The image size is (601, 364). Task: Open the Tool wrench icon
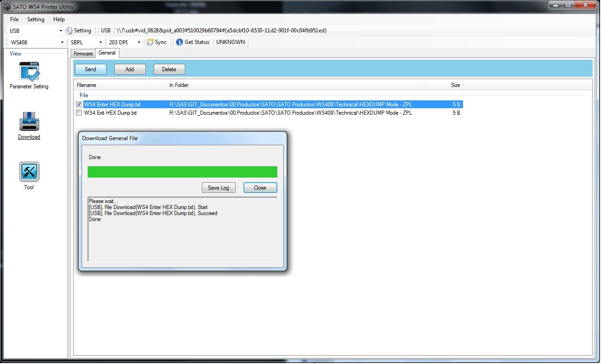click(x=29, y=172)
